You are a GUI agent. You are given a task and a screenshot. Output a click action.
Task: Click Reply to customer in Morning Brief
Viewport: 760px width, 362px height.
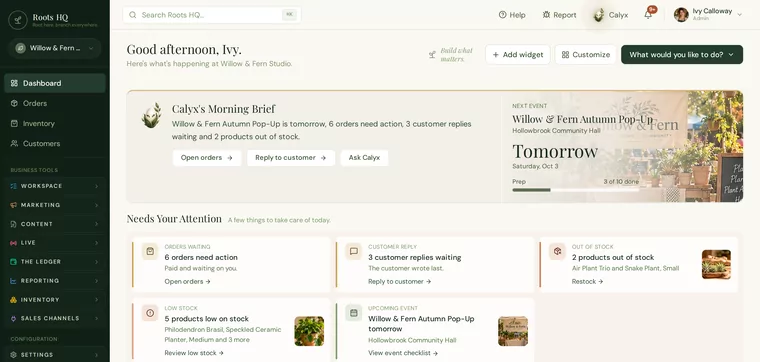(x=291, y=158)
